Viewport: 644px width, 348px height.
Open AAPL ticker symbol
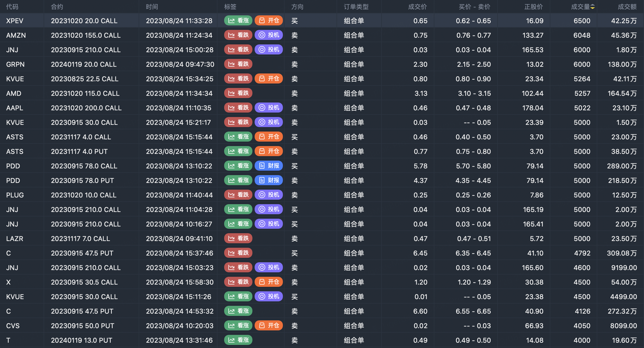tap(15, 108)
